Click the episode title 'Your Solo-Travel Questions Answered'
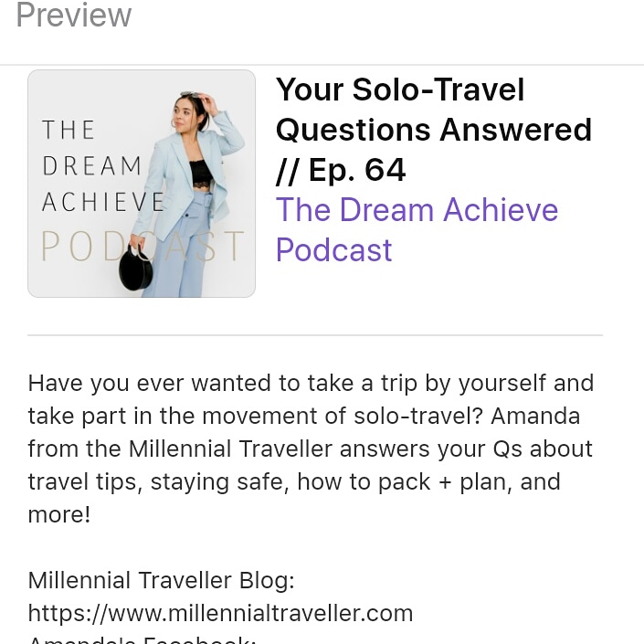Viewport: 644px width, 644px height. click(433, 110)
